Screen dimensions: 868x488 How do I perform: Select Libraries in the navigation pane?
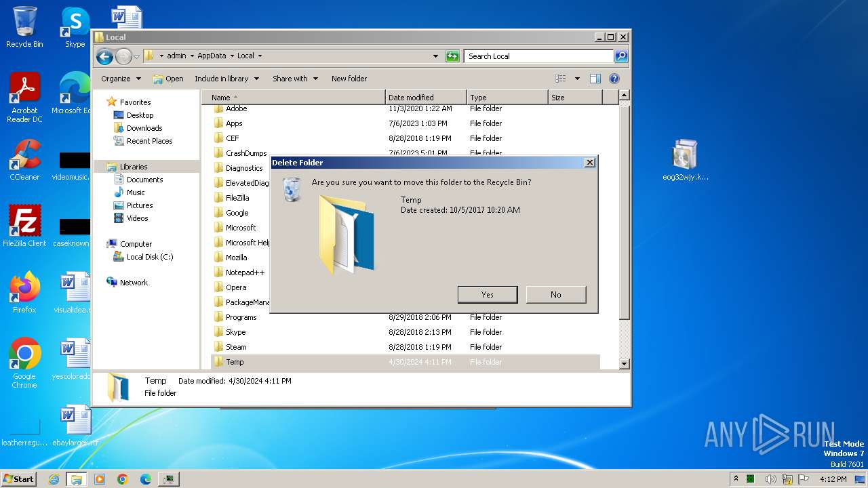[134, 167]
